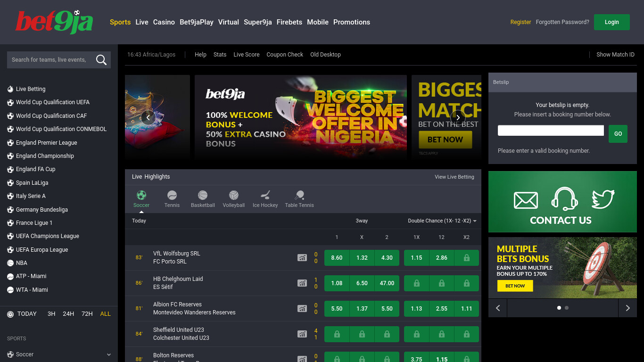644x362 pixels.
Task: Click the ATP - Miami tennis icon
Action: click(x=10, y=276)
